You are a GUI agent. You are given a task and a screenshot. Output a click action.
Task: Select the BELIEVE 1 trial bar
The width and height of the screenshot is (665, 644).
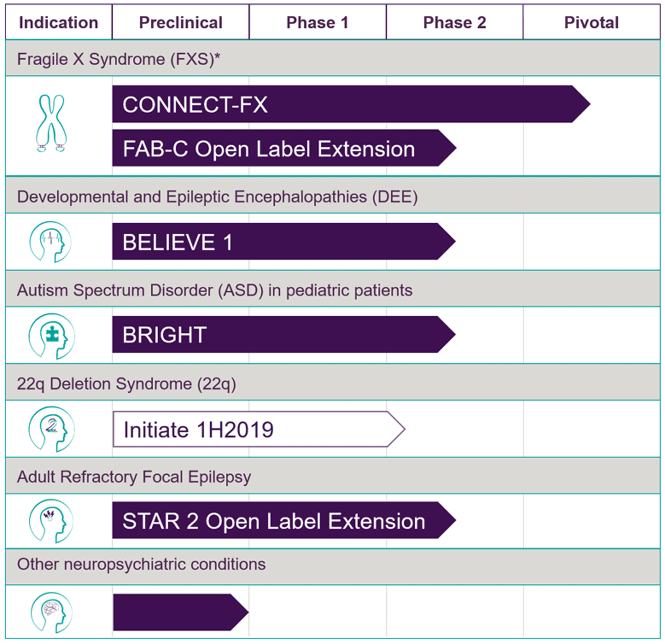coord(284,241)
